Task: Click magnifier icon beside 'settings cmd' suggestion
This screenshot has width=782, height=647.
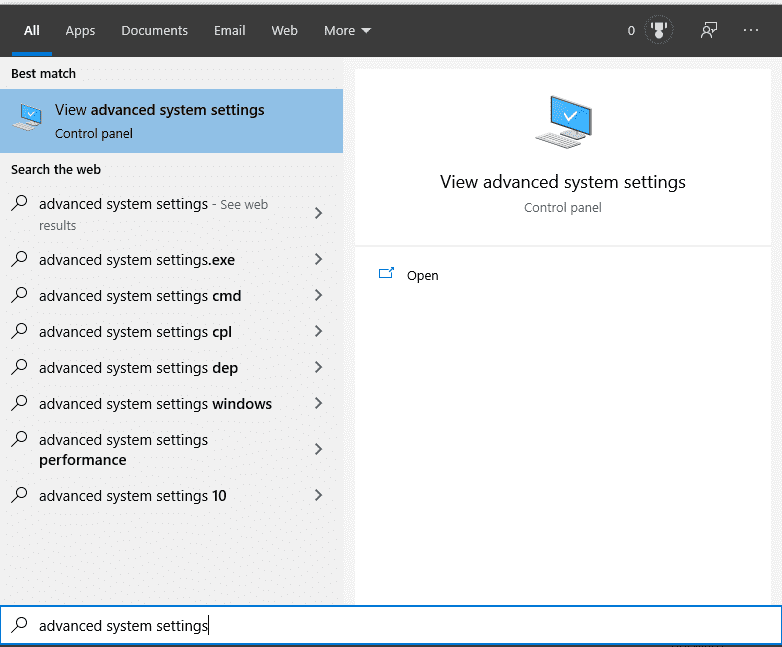Action: click(x=19, y=294)
